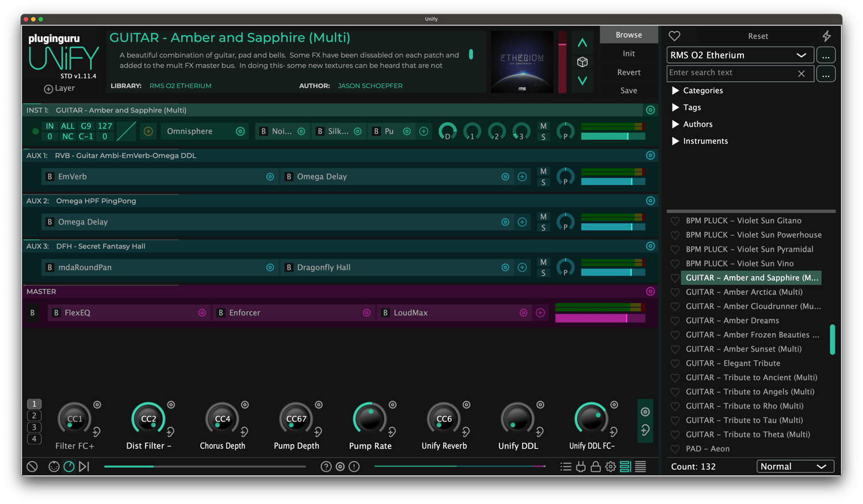Click the play/skip transport icon
The image size is (863, 504).
[x=84, y=467]
